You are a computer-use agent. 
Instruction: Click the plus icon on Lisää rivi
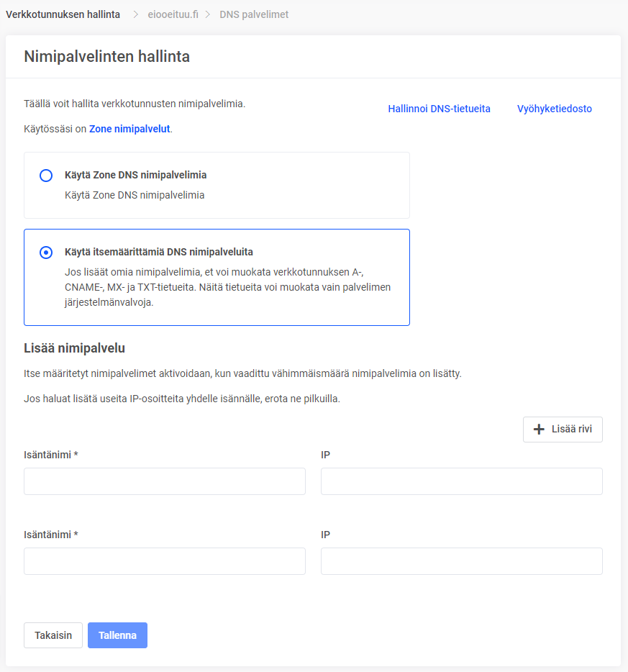539,430
